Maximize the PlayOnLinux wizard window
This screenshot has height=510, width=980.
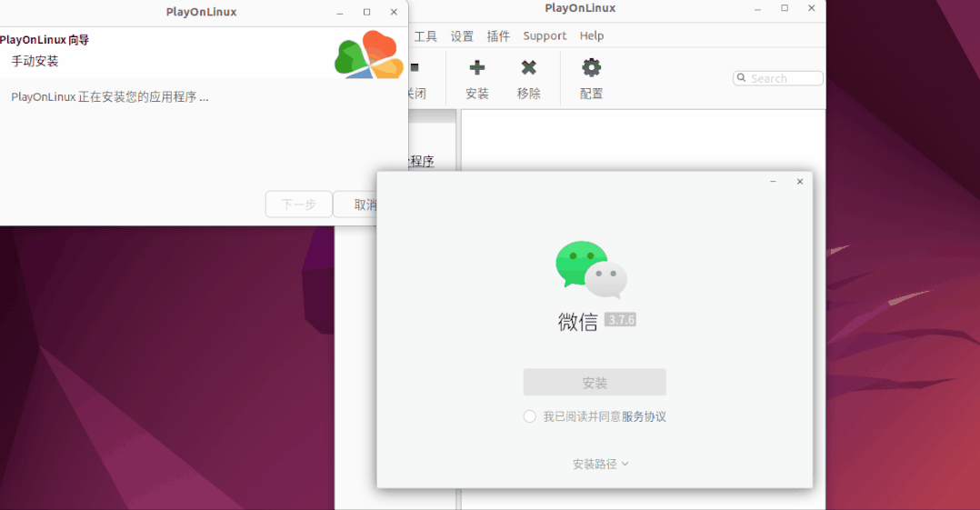[x=367, y=12]
